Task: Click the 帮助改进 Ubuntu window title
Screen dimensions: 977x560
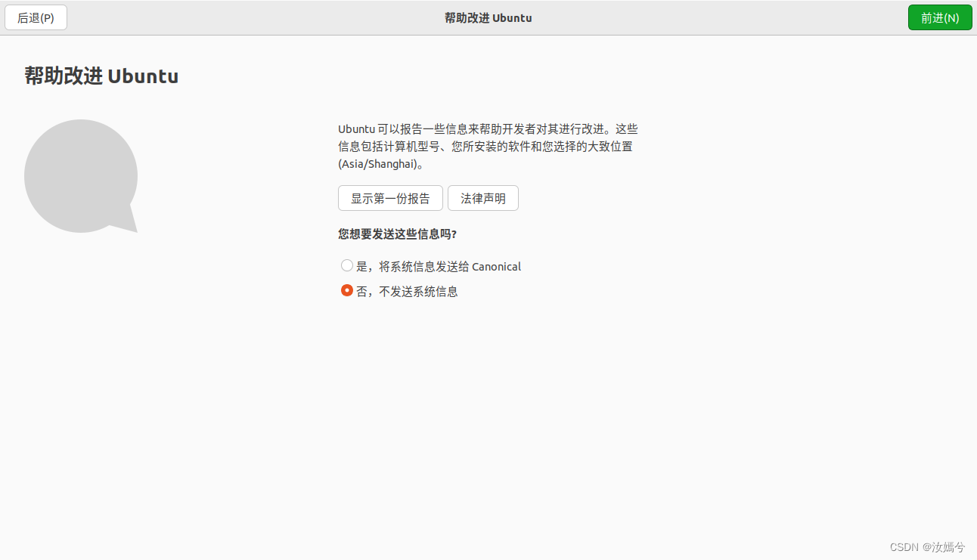Action: 488,17
